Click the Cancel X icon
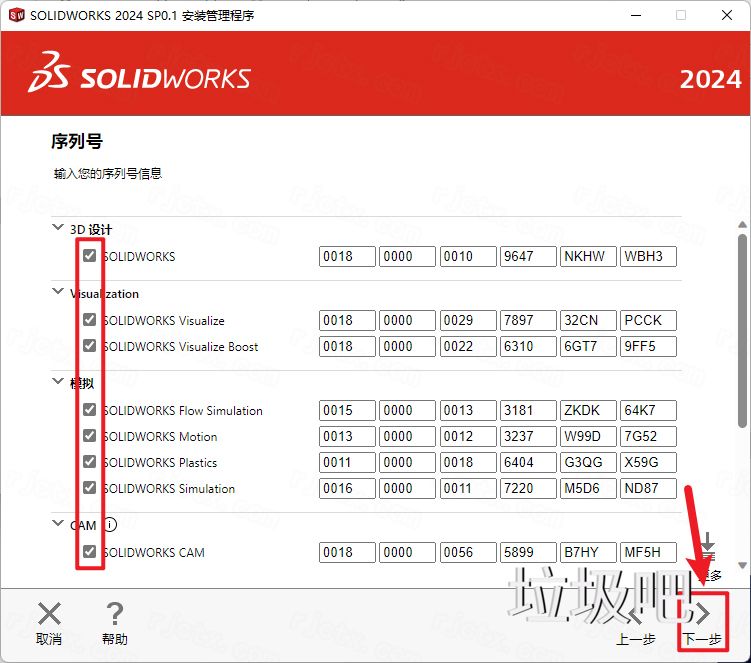 click(x=49, y=614)
